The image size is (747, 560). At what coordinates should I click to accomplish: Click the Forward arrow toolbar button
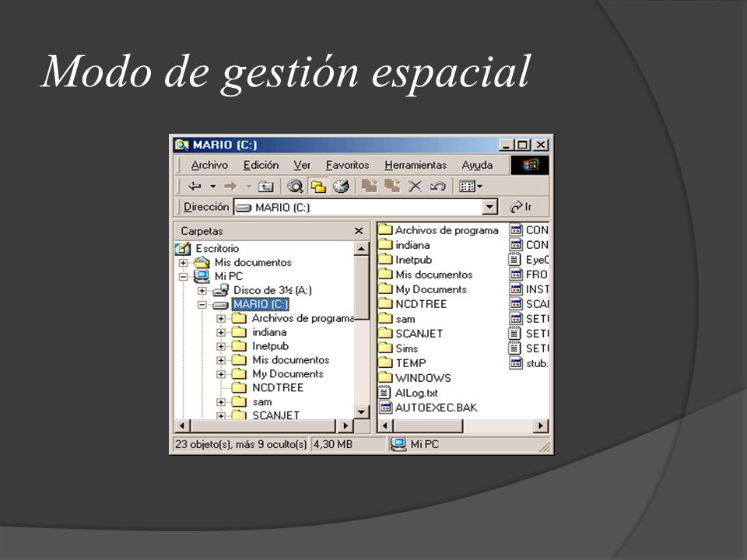pyautogui.click(x=230, y=186)
